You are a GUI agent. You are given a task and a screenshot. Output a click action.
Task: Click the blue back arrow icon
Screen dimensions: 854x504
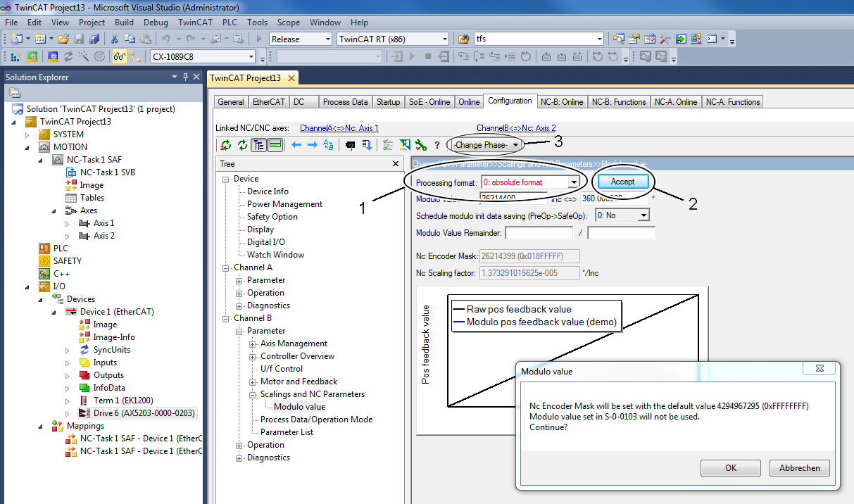point(296,145)
